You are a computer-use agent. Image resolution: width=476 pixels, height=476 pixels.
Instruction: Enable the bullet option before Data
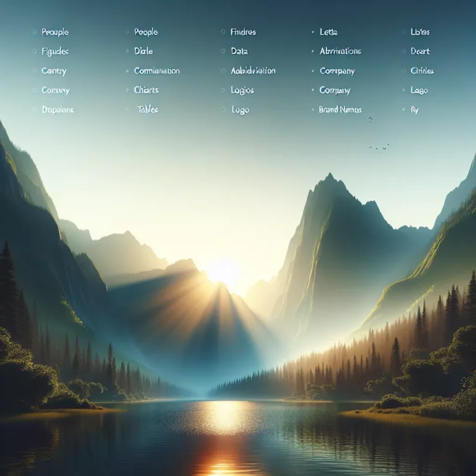tap(223, 51)
